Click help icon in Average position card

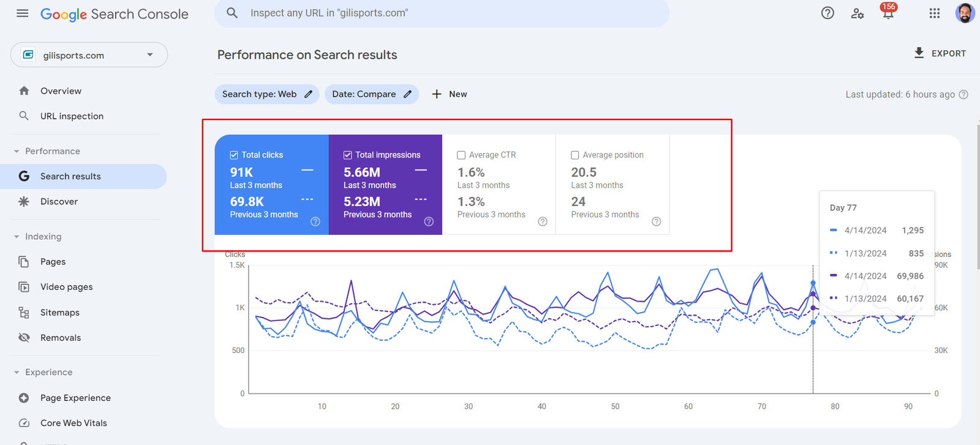click(x=656, y=222)
